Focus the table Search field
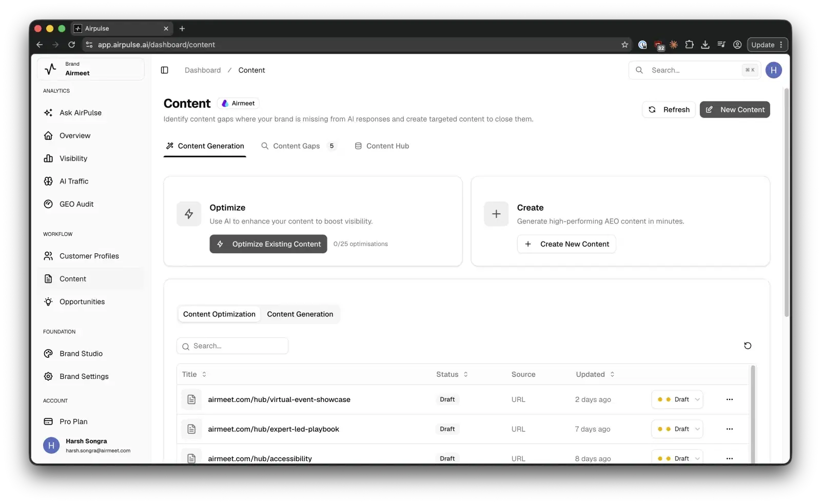This screenshot has width=821, height=504. (232, 346)
